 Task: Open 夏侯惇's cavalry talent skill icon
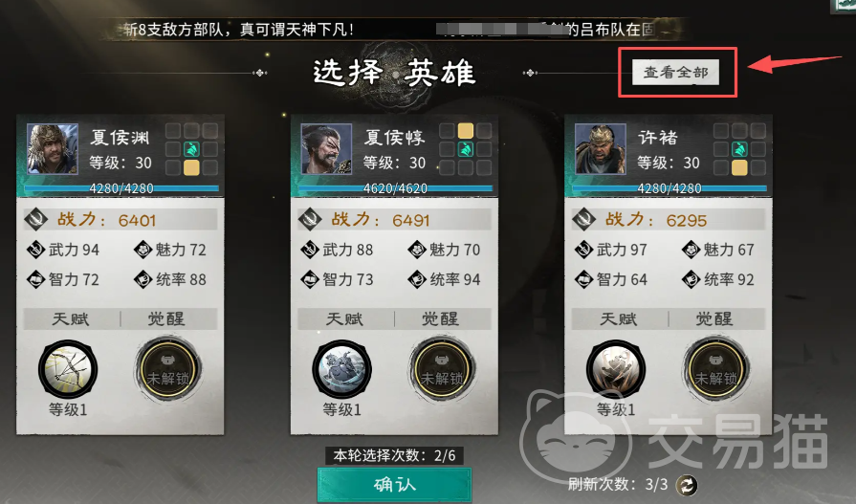(341, 369)
